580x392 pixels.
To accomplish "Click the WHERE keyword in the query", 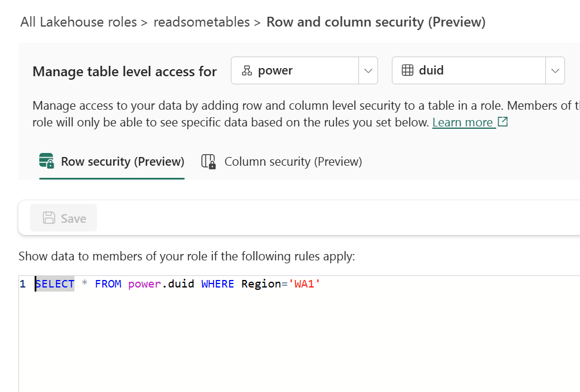I will click(x=218, y=284).
